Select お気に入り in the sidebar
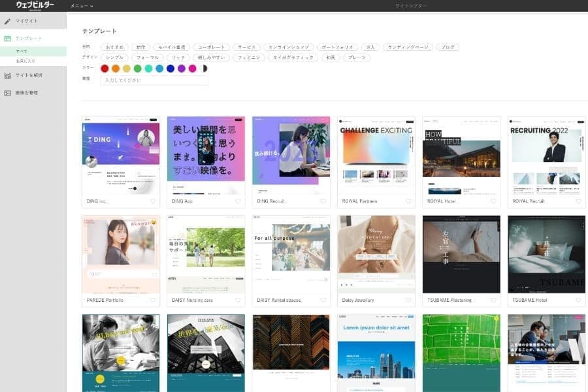Screen dimensions: 588x392 pyautogui.click(x=25, y=61)
